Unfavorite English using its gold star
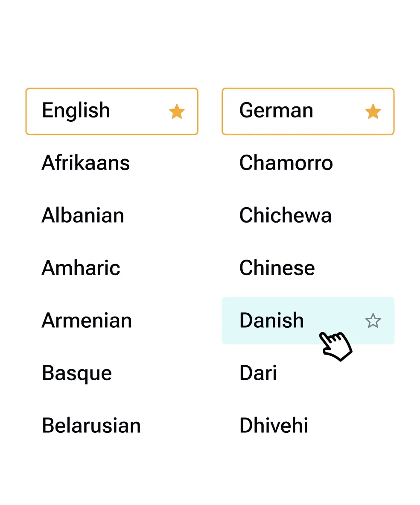The height and width of the screenshot is (505, 420). tap(176, 112)
